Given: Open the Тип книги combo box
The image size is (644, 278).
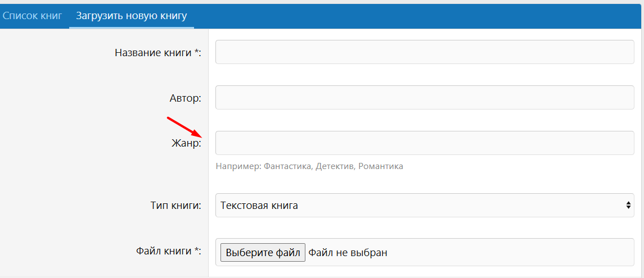Looking at the screenshot, I should click(425, 205).
